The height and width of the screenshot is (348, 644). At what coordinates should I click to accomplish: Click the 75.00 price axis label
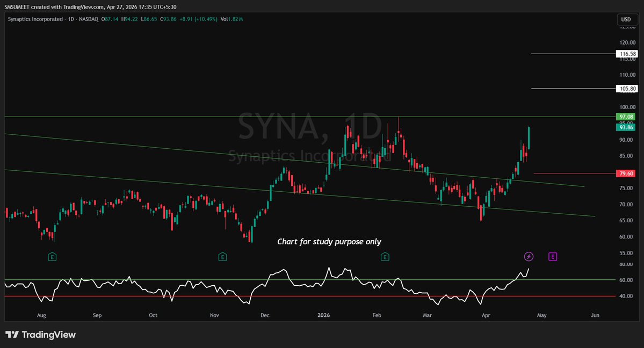626,188
